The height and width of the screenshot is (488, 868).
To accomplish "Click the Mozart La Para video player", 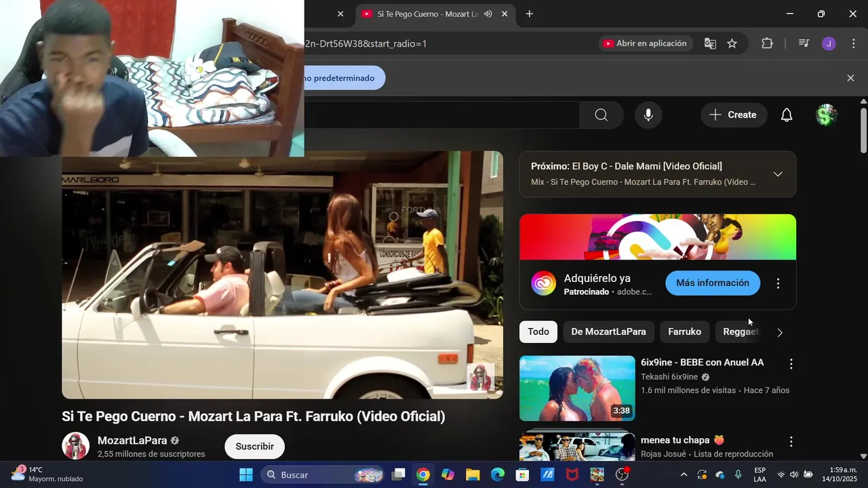I will [282, 274].
